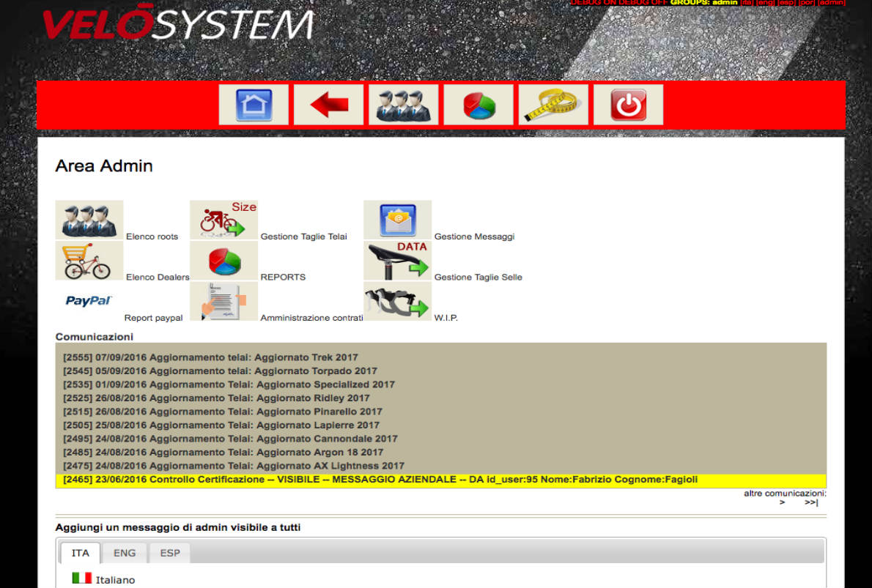This screenshot has width=872, height=588.
Task: Select message 2525 Aggiornato Ridley 2017
Action: tap(216, 398)
